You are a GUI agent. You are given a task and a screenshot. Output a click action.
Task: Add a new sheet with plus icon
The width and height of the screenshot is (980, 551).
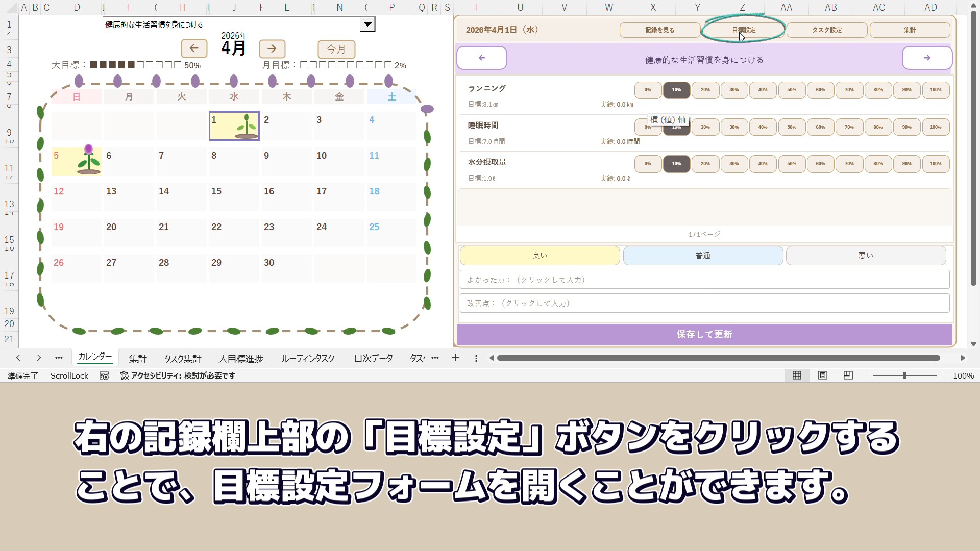tap(455, 358)
